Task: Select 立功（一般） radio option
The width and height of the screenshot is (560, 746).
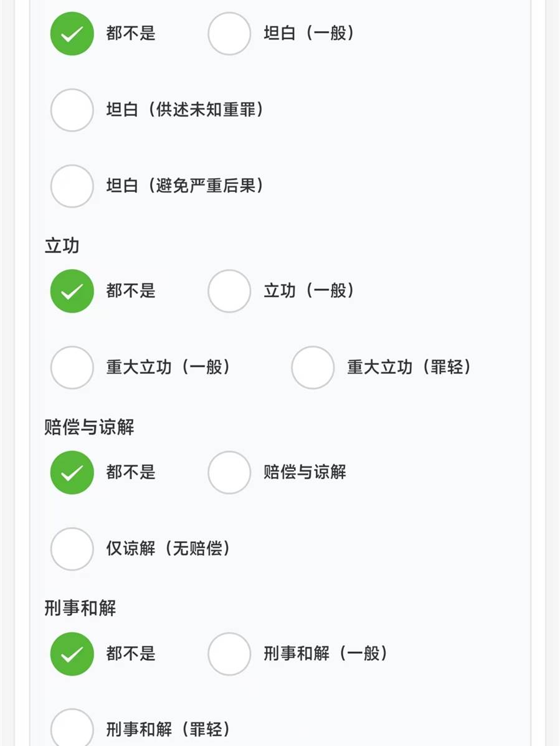Action: (x=229, y=291)
